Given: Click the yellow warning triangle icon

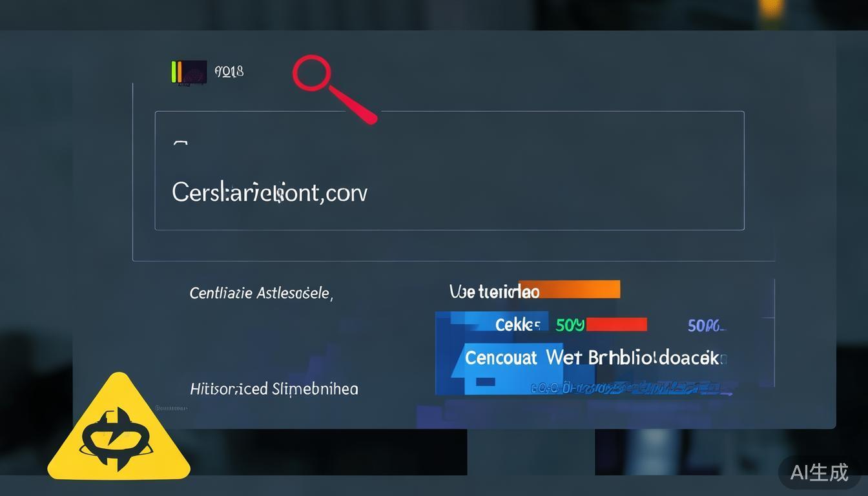Looking at the screenshot, I should click(x=119, y=429).
